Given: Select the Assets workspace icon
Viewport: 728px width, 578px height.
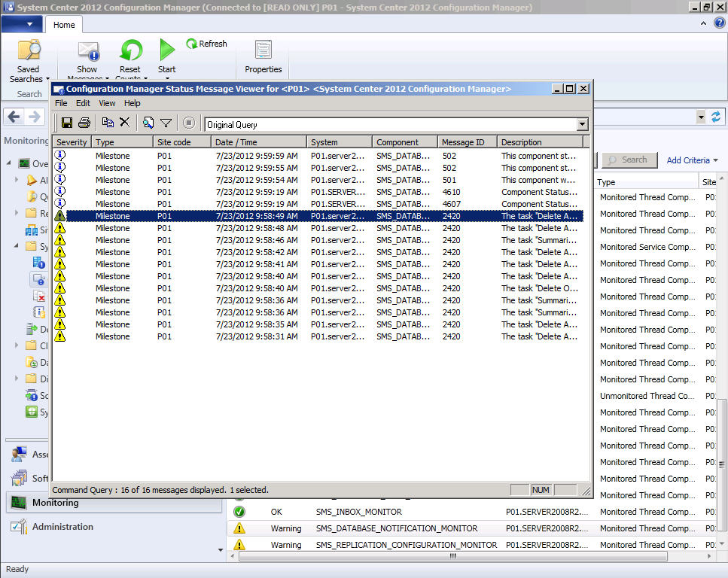Looking at the screenshot, I should [x=19, y=454].
